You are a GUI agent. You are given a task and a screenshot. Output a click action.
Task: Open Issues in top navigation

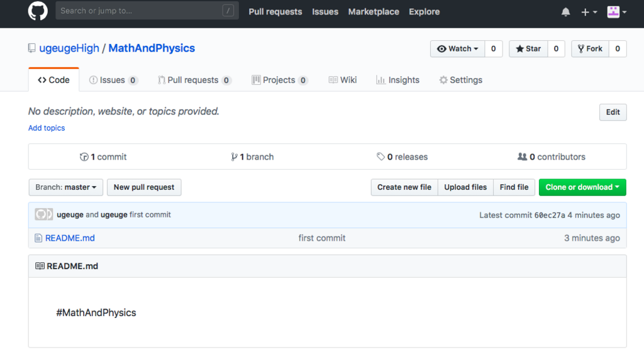(x=325, y=12)
